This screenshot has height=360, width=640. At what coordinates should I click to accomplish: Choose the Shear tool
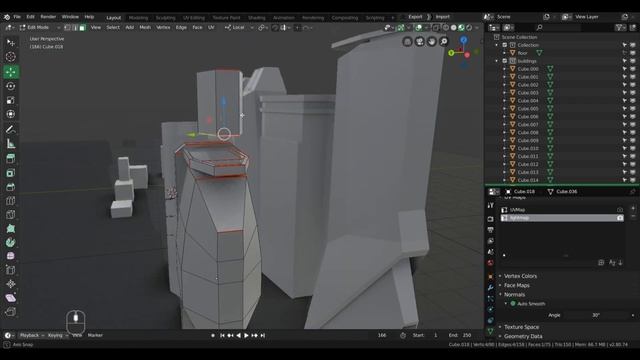point(11,298)
